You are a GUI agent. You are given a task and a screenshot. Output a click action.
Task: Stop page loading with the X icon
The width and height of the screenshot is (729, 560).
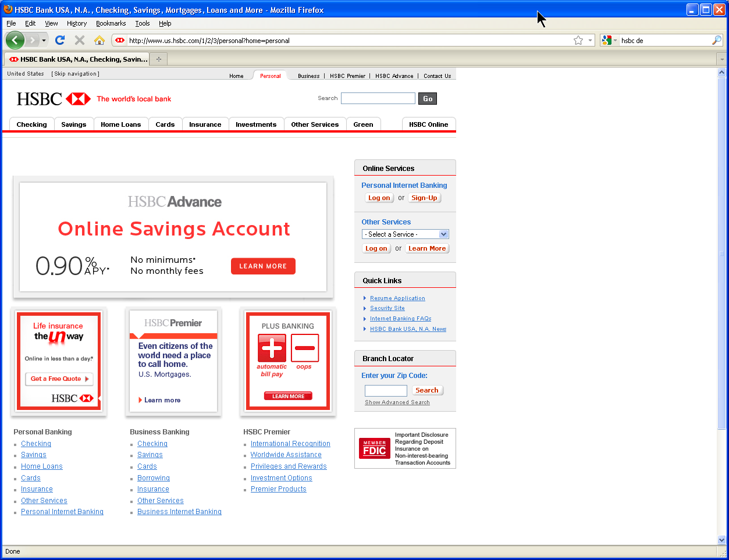(79, 40)
